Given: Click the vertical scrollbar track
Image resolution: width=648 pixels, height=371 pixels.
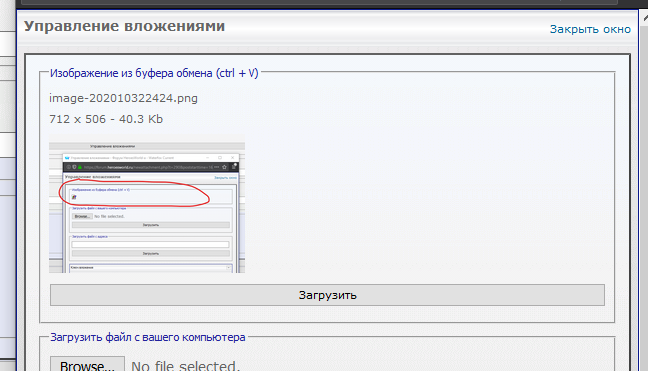Looking at the screenshot, I should pos(645,198).
